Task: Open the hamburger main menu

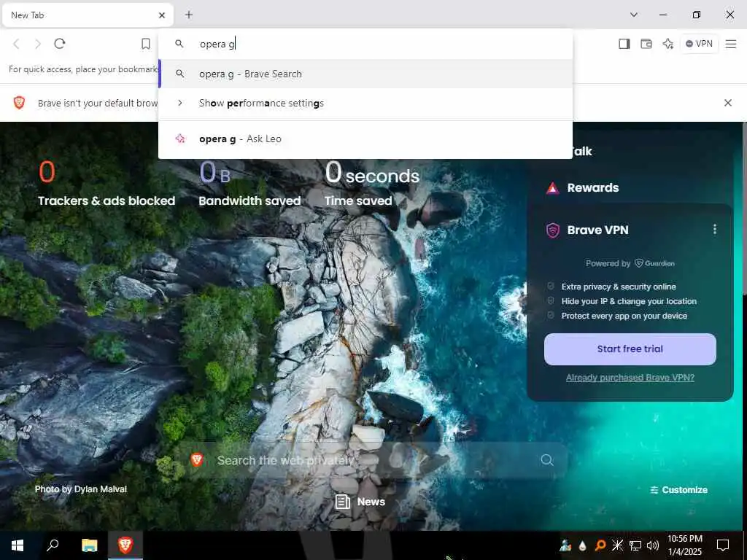Action: coord(731,44)
